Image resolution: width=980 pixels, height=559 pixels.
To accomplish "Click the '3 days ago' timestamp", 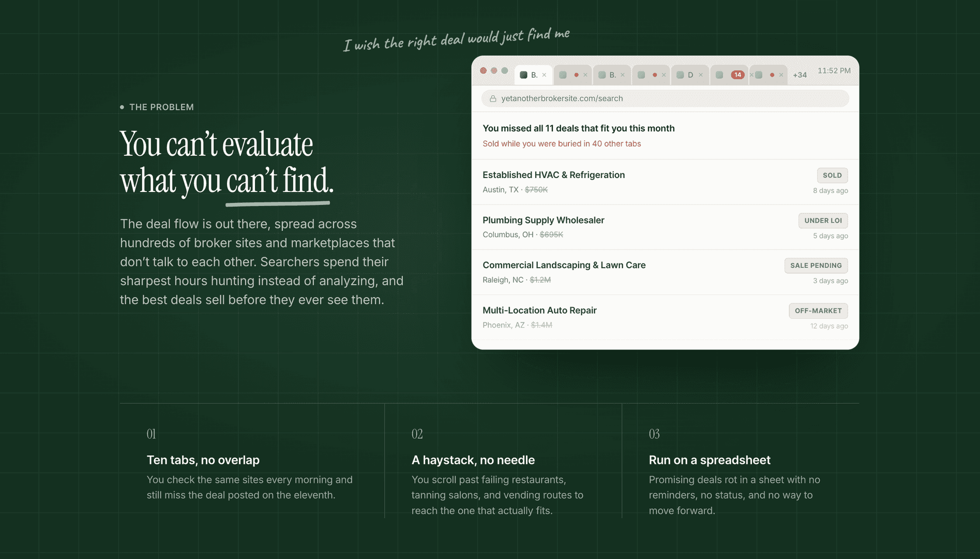I will pos(831,281).
